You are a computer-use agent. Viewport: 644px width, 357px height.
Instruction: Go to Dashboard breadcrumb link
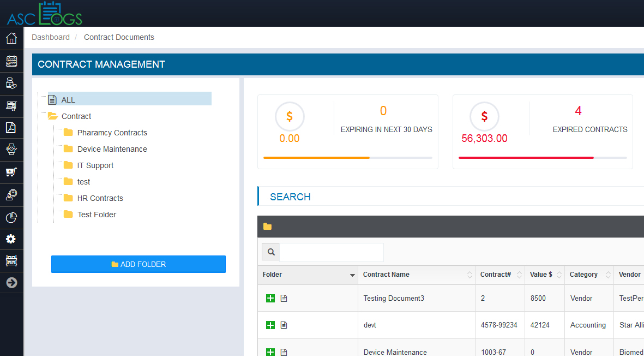[51, 37]
